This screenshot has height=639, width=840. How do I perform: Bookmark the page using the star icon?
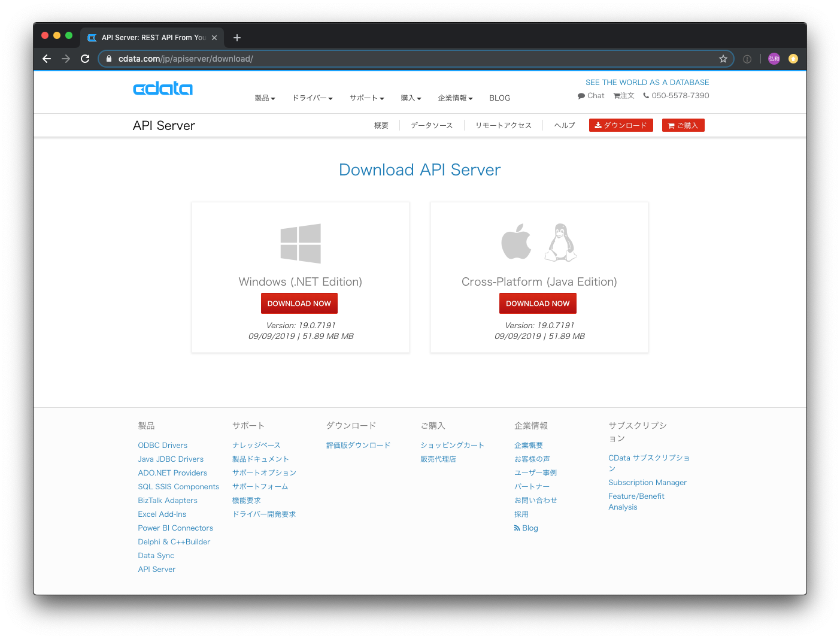coord(723,59)
